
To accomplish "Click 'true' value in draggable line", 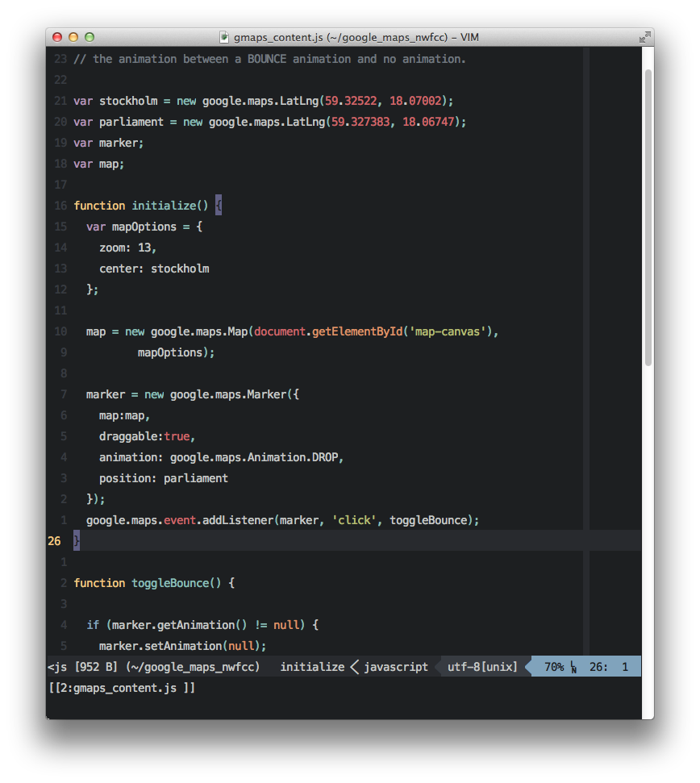I will pos(177,436).
